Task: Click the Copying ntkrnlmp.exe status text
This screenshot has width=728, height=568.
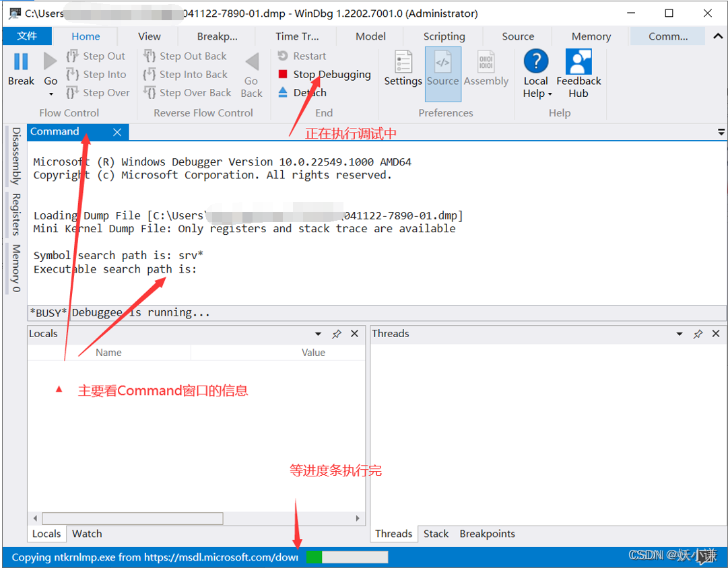Action: point(155,557)
